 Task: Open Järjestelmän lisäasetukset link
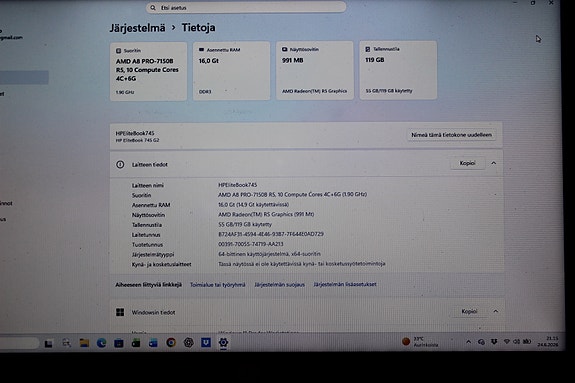click(x=345, y=284)
